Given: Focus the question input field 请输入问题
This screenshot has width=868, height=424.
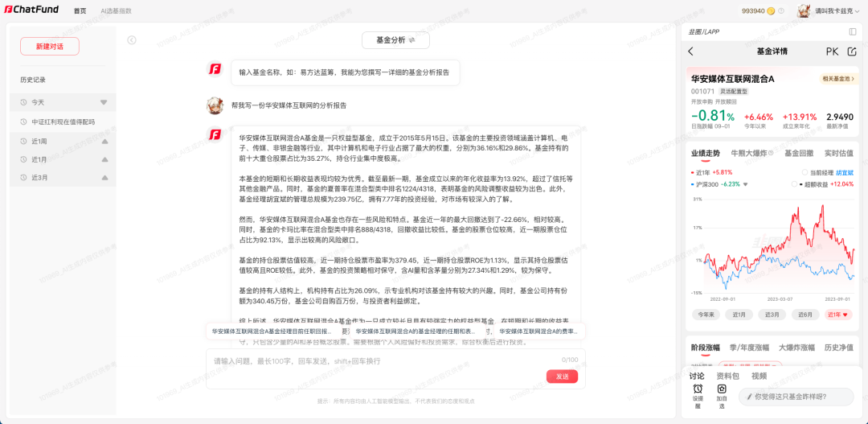Looking at the screenshot, I should [395, 368].
